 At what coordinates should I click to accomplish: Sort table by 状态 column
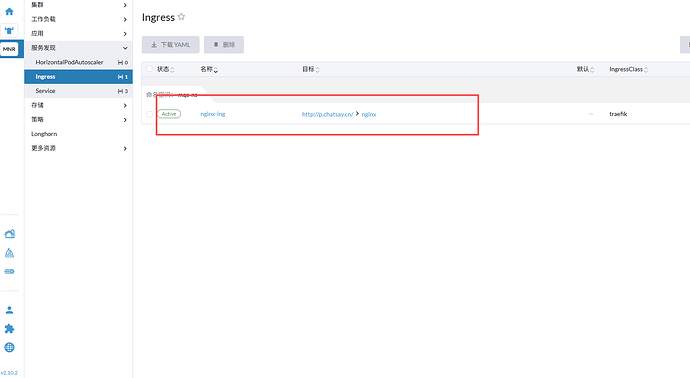coord(165,69)
